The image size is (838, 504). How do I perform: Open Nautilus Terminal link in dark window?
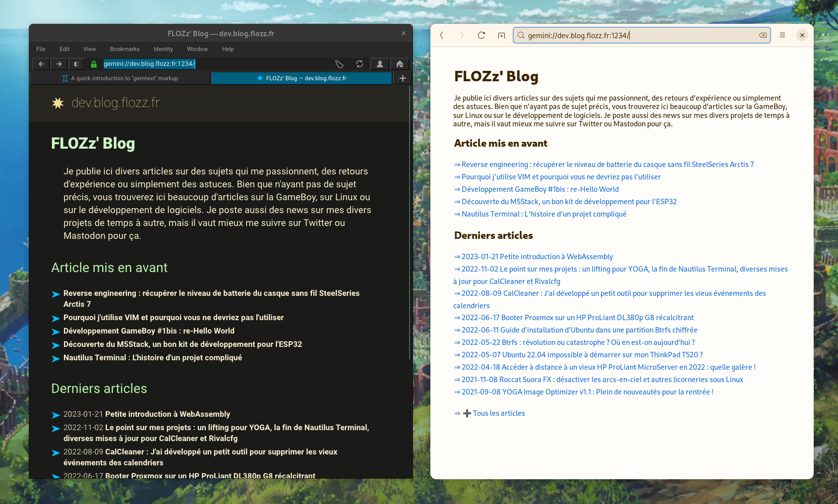(x=153, y=358)
